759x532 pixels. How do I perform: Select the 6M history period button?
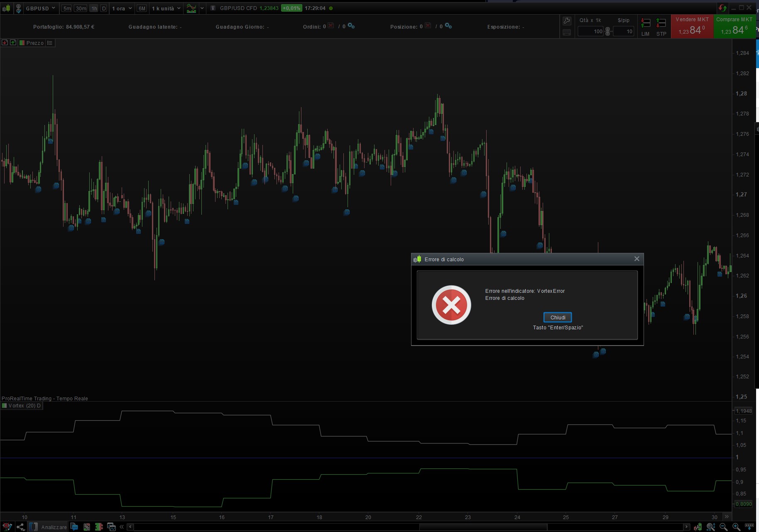click(x=142, y=8)
